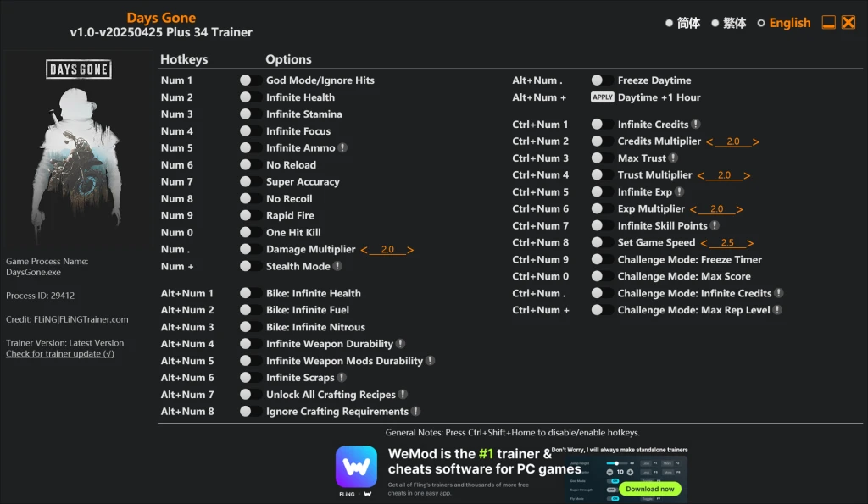Enable the Set Game Speed switch
This screenshot has height=504, width=868.
pos(602,242)
